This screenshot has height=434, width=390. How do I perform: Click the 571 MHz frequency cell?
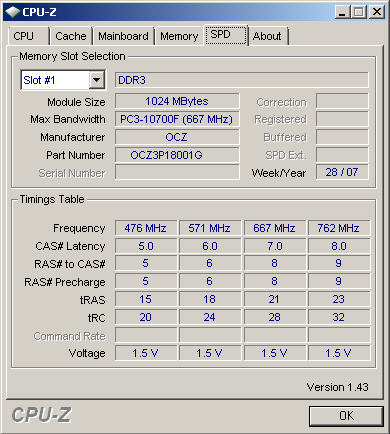(210, 228)
